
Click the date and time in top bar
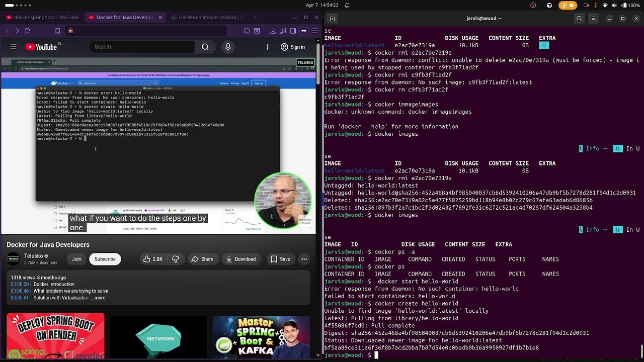click(x=322, y=5)
